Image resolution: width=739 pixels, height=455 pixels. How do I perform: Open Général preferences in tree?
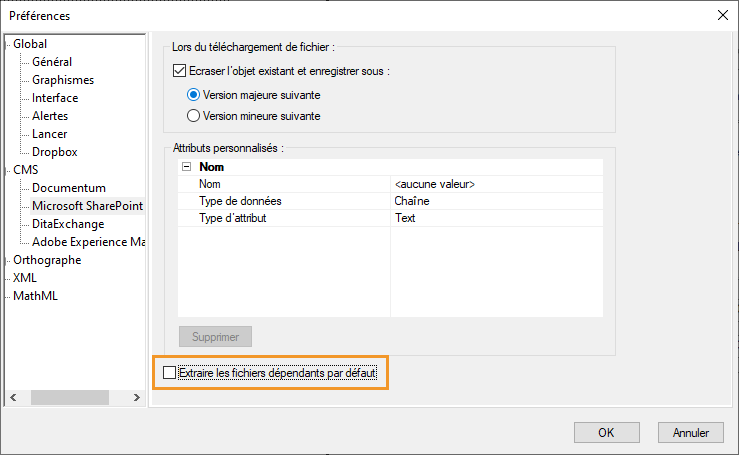52,62
